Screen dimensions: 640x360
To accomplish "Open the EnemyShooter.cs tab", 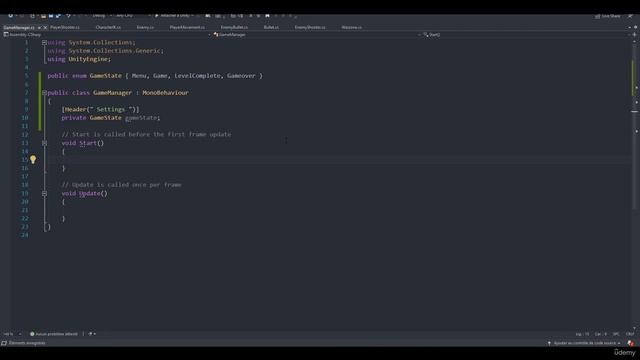I will point(310,27).
